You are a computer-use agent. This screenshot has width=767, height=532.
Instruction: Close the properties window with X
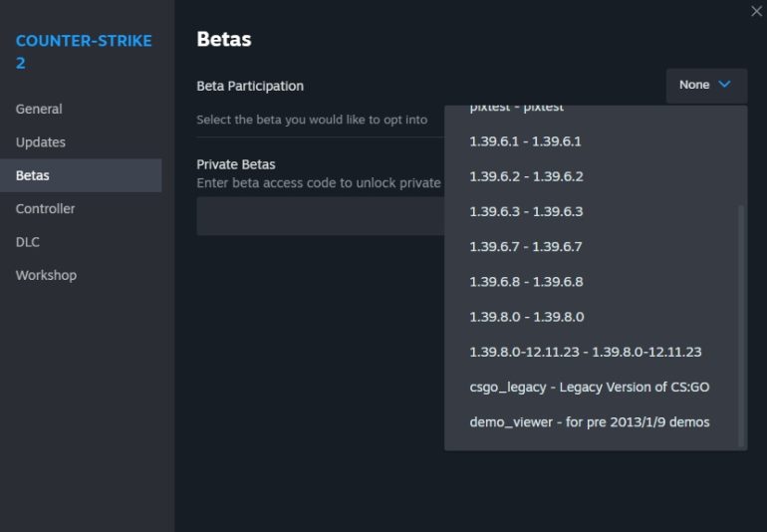click(755, 11)
